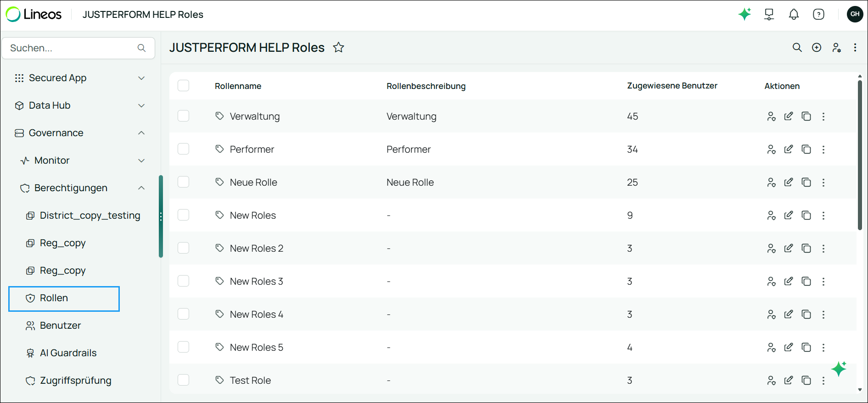Image resolution: width=868 pixels, height=403 pixels.
Task: Select the Neue Rolle row checkbox
Action: (x=184, y=182)
